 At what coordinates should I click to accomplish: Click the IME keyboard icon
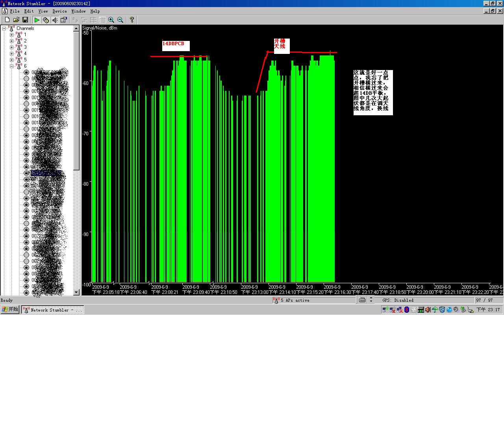pos(362,300)
